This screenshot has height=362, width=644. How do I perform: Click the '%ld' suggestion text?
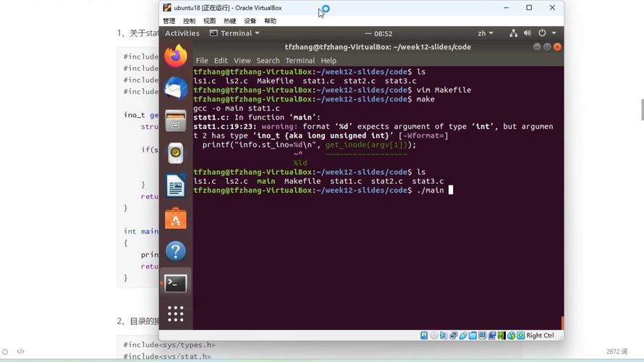(x=300, y=163)
